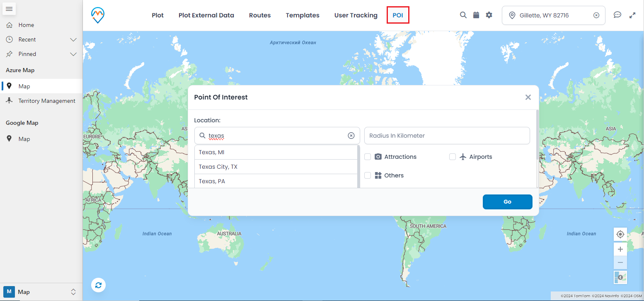Zoom in with the map plus button
Screen dimensions: 644x301
click(620, 249)
